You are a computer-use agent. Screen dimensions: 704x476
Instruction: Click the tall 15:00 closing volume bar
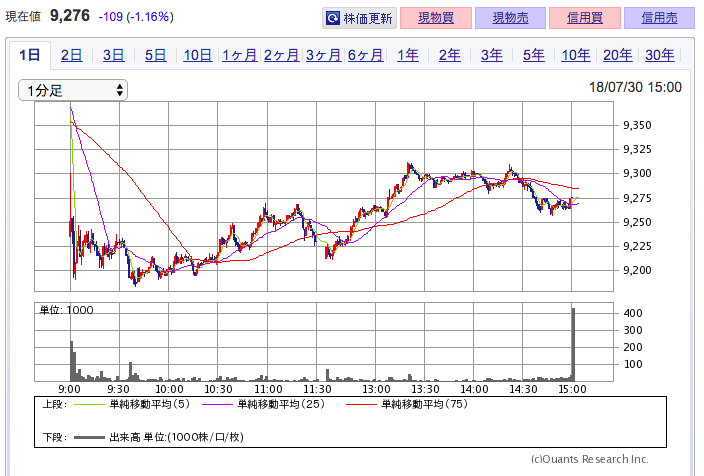[x=573, y=344]
